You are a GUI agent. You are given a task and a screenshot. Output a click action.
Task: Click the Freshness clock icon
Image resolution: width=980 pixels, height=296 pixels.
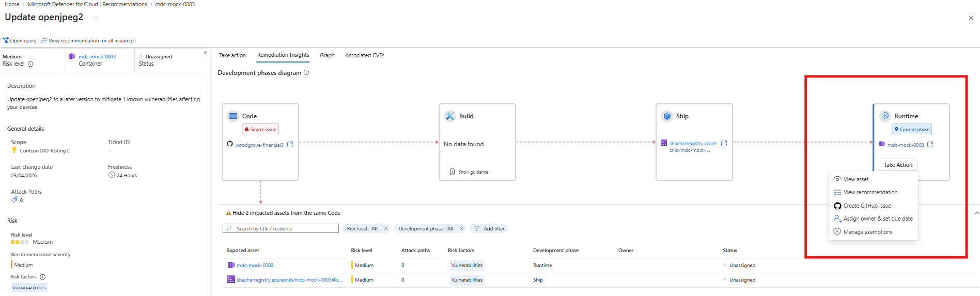[x=112, y=175]
